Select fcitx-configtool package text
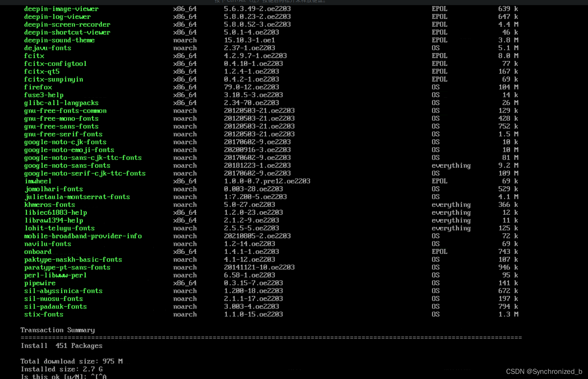588x379 pixels. (55, 64)
